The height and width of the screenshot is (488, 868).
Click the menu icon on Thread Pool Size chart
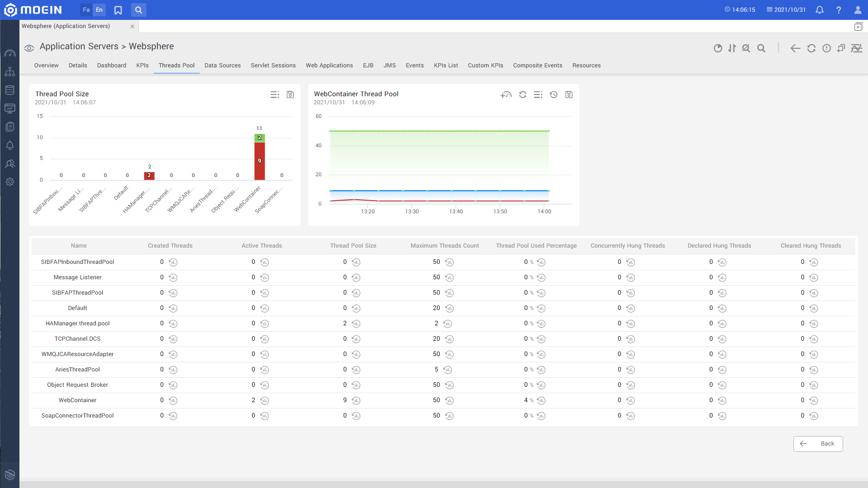pos(274,94)
